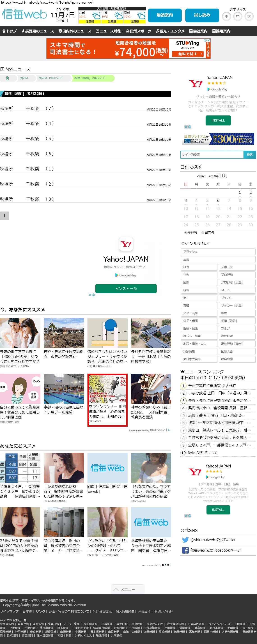The width and height of the screenshot is (257, 644).
Task: Choose the 相撲［取組］ genre box
Action: coord(237,321)
